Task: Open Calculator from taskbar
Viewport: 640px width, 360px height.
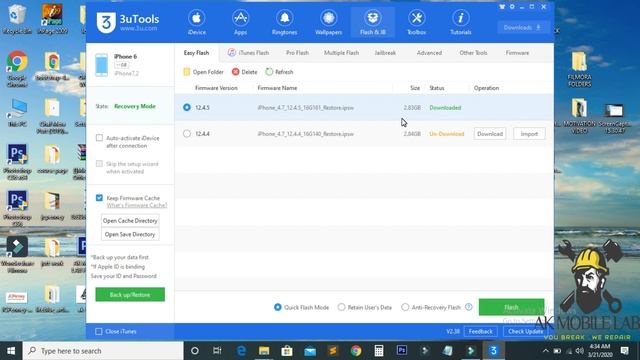Action: click(379, 351)
